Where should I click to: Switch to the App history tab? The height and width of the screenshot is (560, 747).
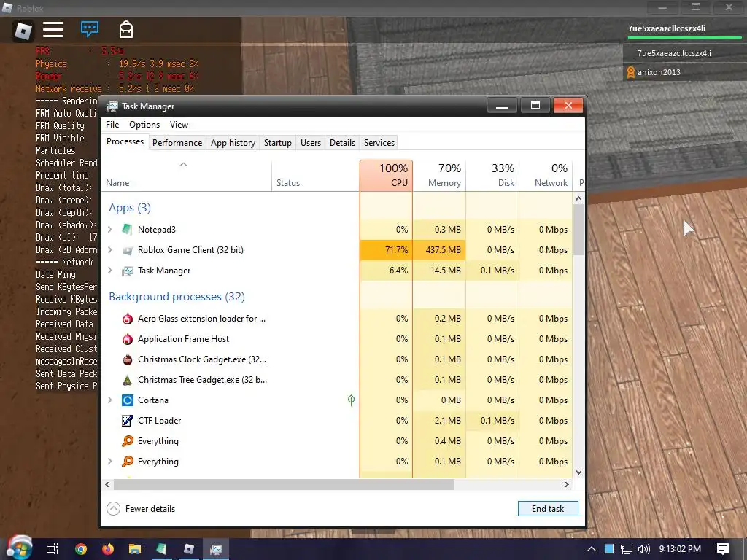pos(233,143)
